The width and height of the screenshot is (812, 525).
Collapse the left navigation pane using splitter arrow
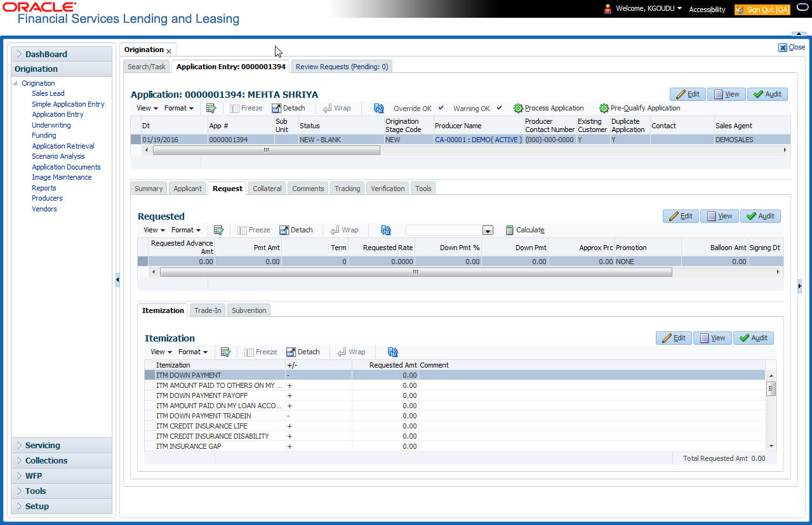pyautogui.click(x=117, y=280)
